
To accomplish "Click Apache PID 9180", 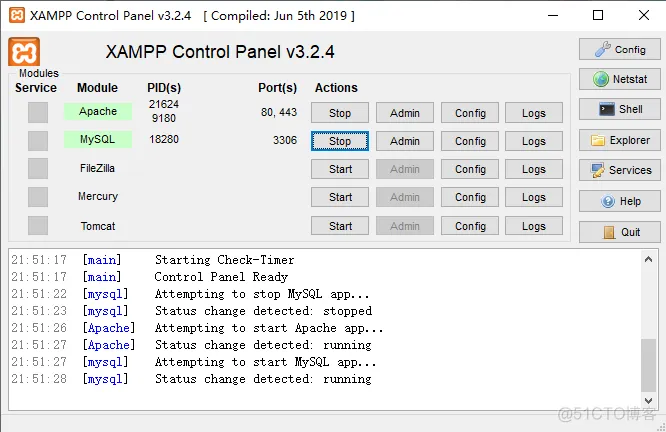I will point(164,118).
